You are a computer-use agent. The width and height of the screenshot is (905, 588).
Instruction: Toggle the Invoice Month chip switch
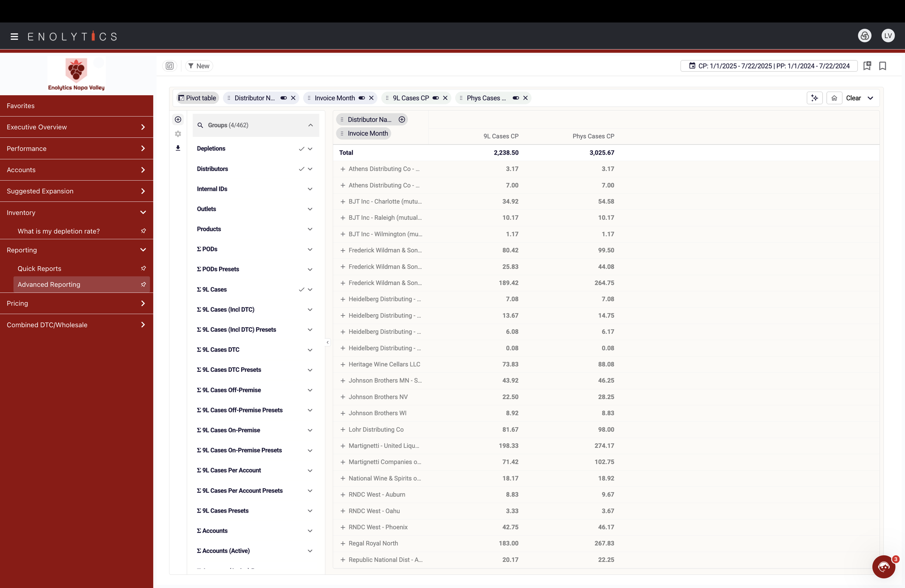[362, 98]
